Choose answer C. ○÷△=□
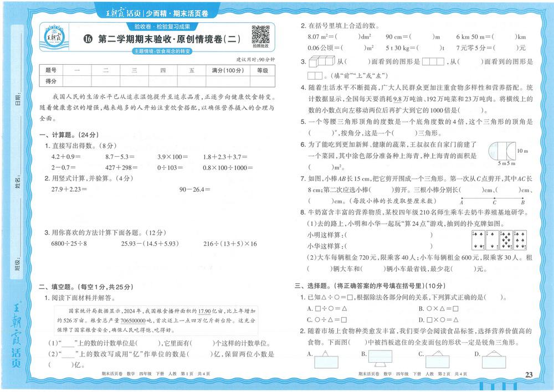The height and width of the screenshot is (392, 554). pos(327,320)
